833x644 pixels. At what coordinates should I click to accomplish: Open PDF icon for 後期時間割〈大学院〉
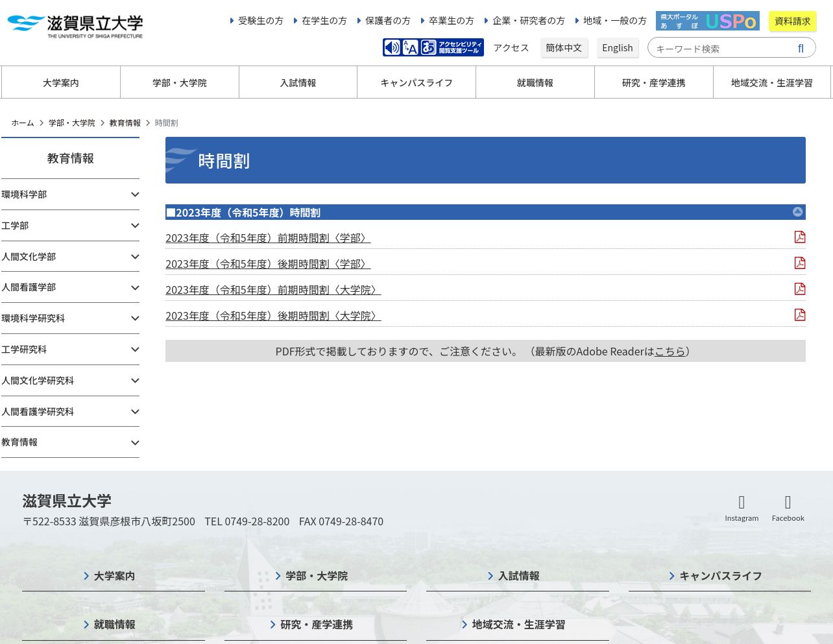[800, 315]
